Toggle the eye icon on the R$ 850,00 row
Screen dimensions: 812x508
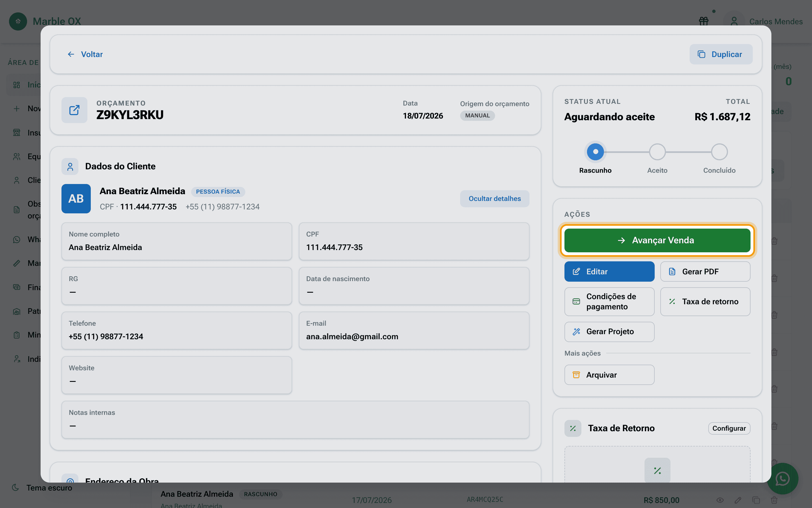click(720, 500)
